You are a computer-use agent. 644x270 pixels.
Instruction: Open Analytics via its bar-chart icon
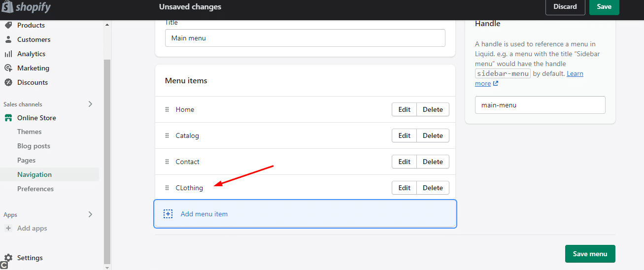click(8, 54)
